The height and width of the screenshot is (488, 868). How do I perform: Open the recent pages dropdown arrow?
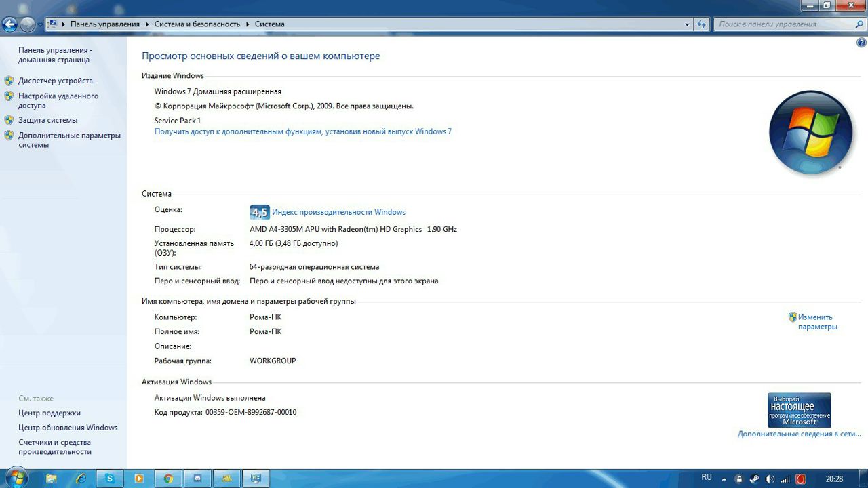point(40,24)
